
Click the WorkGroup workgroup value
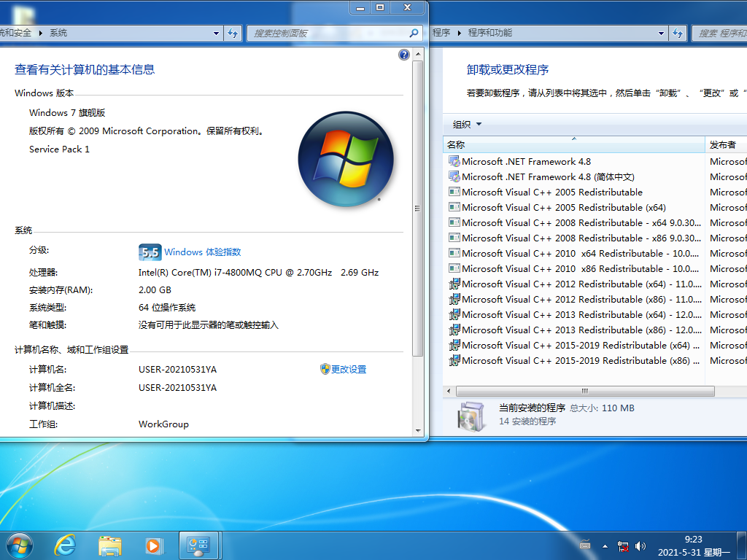(x=163, y=424)
